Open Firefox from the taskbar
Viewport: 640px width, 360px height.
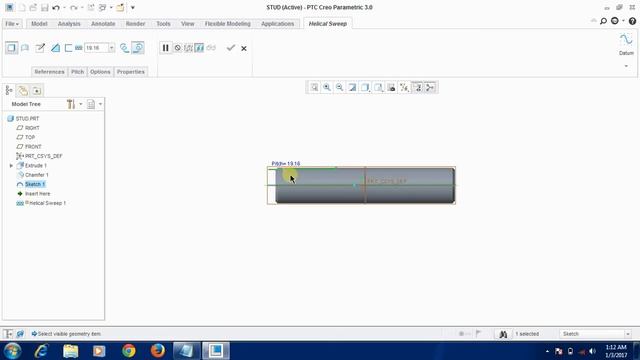pos(158,351)
